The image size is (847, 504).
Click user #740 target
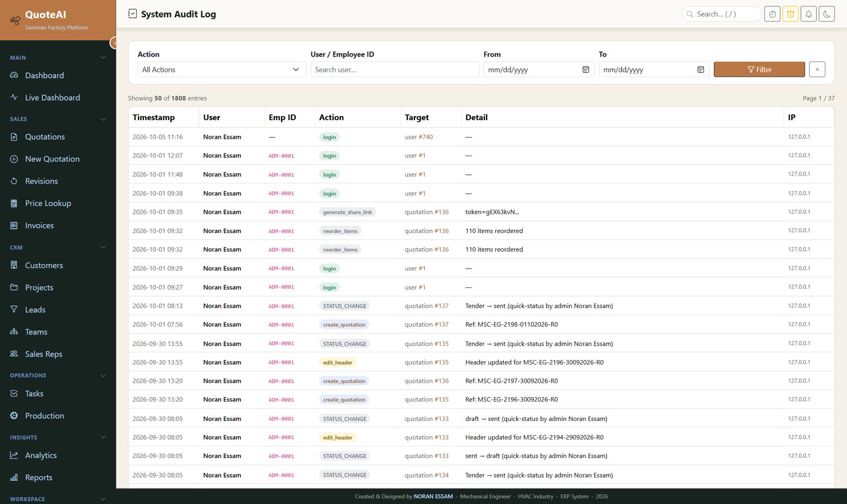click(x=419, y=137)
